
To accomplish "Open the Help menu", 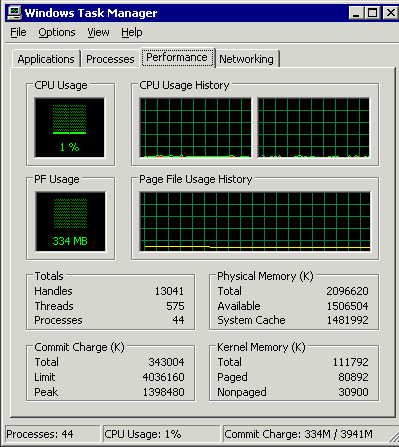I will [x=132, y=32].
